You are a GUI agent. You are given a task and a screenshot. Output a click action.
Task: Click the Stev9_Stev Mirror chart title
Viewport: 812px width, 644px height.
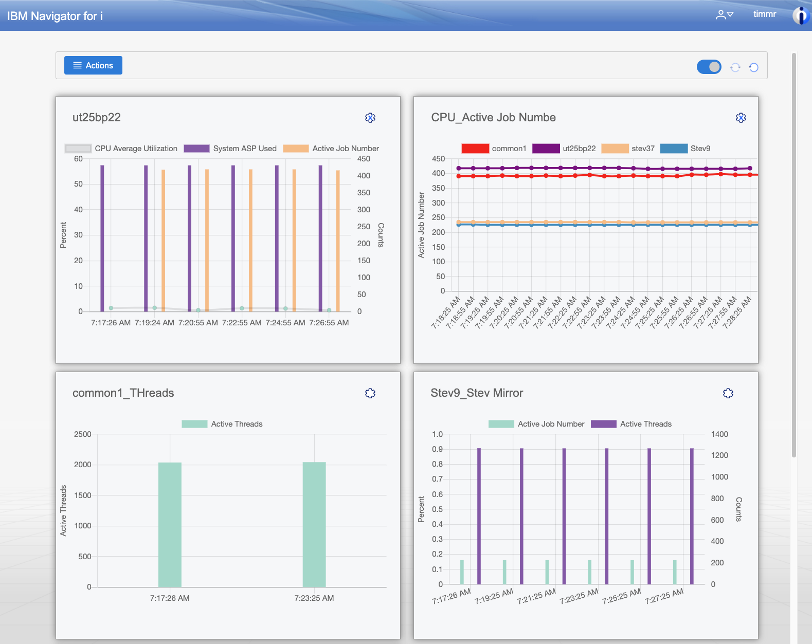(477, 393)
